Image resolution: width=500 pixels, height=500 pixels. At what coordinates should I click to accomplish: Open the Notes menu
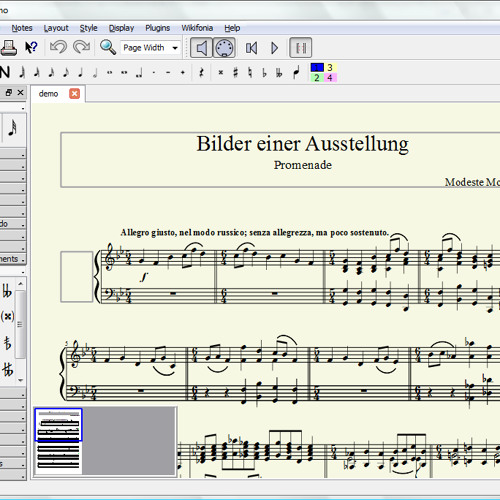click(x=22, y=28)
